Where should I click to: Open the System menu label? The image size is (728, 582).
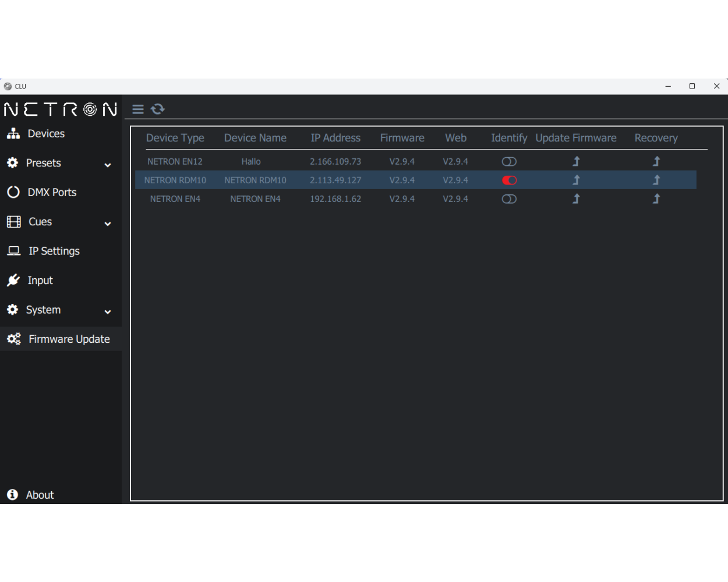pyautogui.click(x=43, y=310)
